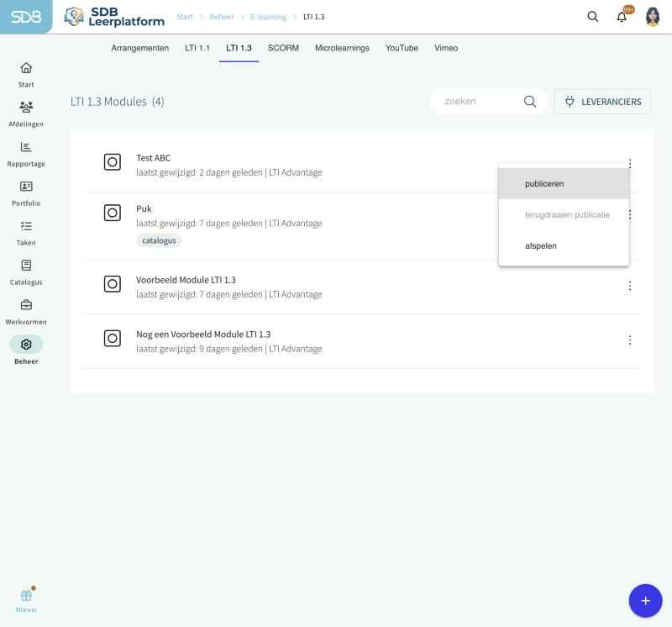Open Werkvormen briefcase icon
Screen dimensions: 672x627
pos(26,305)
